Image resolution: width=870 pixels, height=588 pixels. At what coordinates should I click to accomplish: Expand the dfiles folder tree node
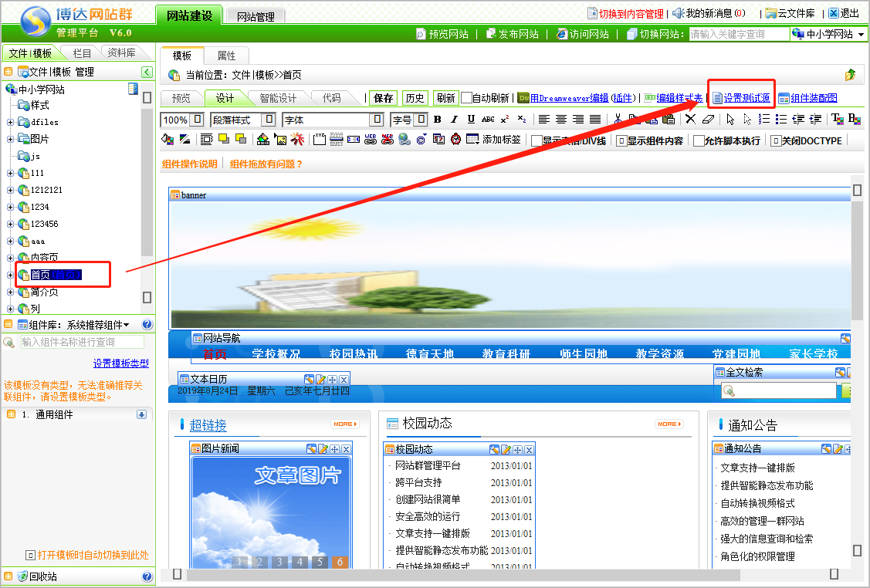coord(10,122)
